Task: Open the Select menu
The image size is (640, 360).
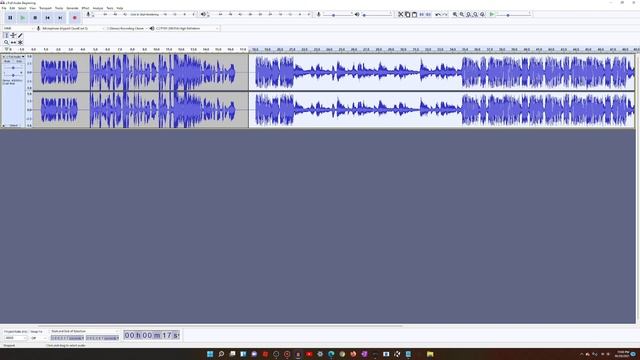Action: point(22,8)
